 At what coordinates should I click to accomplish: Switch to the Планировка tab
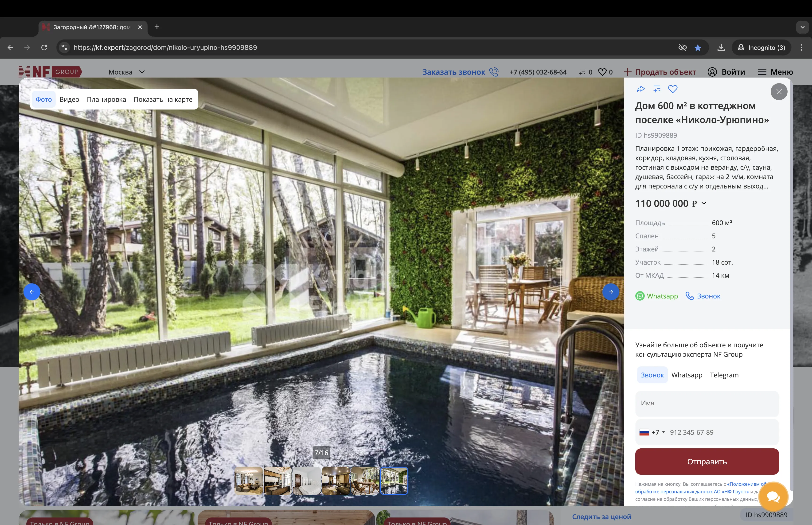pyautogui.click(x=106, y=100)
